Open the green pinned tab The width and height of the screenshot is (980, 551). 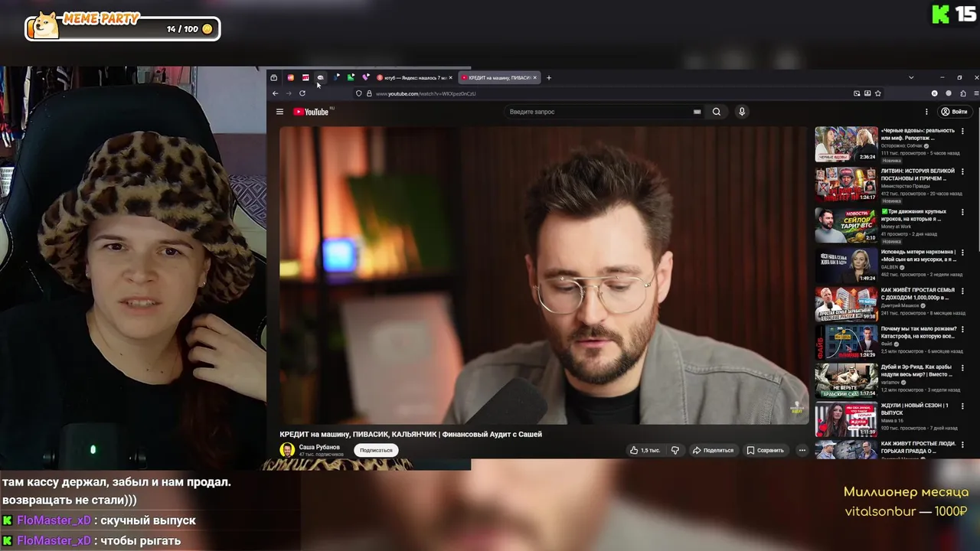point(351,77)
